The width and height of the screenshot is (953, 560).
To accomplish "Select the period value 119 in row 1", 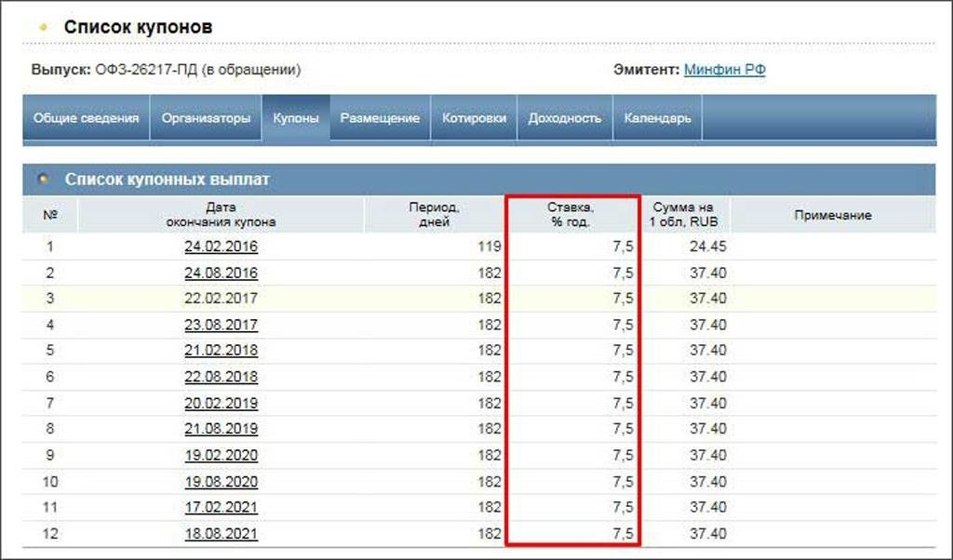I will 490,247.
